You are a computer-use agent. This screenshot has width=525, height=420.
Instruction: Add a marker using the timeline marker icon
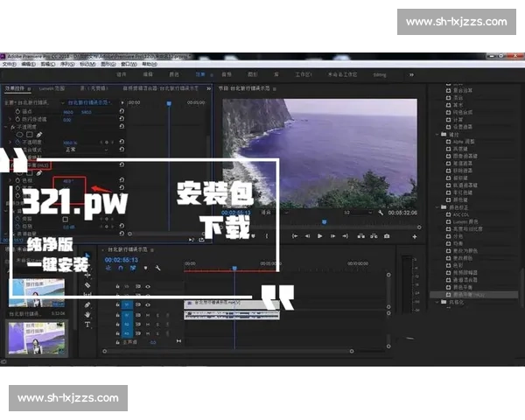145,268
